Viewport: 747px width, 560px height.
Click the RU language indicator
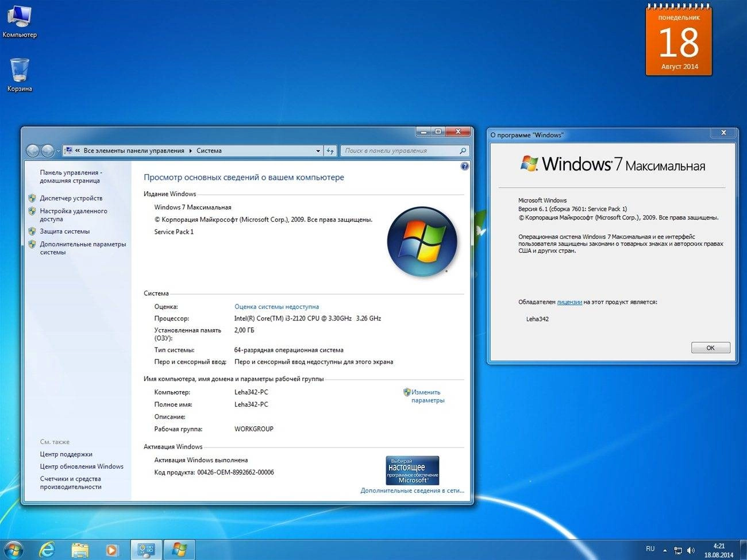pyautogui.click(x=650, y=549)
